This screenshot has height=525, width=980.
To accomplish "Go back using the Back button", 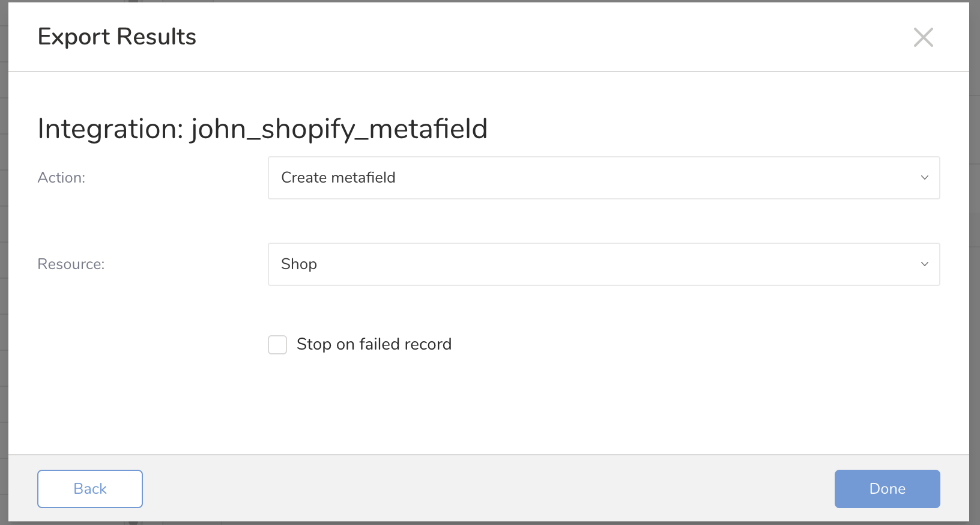I will click(90, 489).
